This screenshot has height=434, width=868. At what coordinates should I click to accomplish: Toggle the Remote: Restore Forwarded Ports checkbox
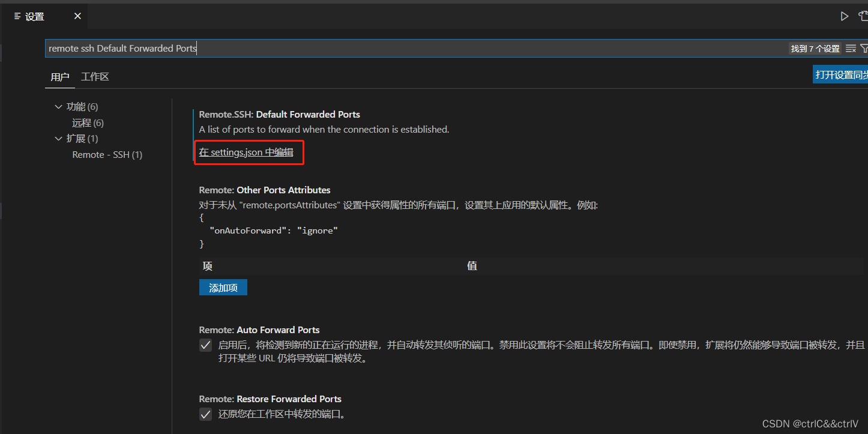(x=206, y=414)
